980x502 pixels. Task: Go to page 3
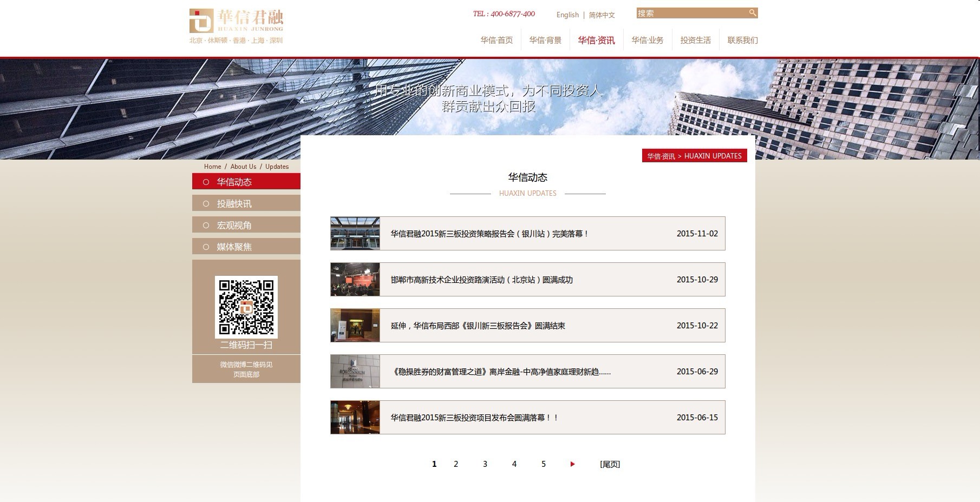pos(485,464)
